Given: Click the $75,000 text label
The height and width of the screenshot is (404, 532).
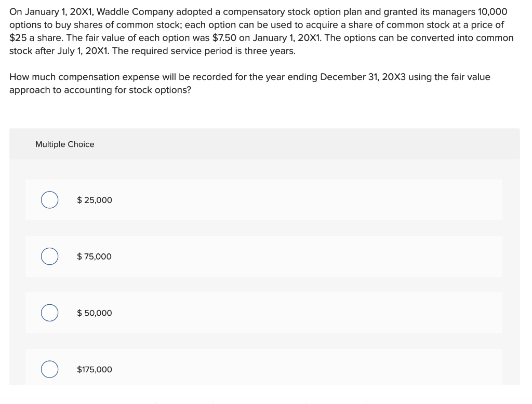Looking at the screenshot, I should [x=95, y=257].
